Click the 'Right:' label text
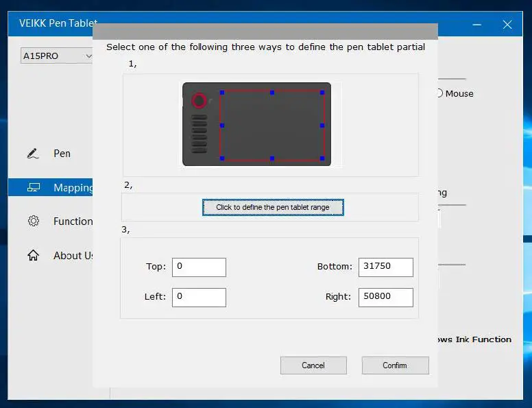This screenshot has width=532, height=408. tap(338, 297)
